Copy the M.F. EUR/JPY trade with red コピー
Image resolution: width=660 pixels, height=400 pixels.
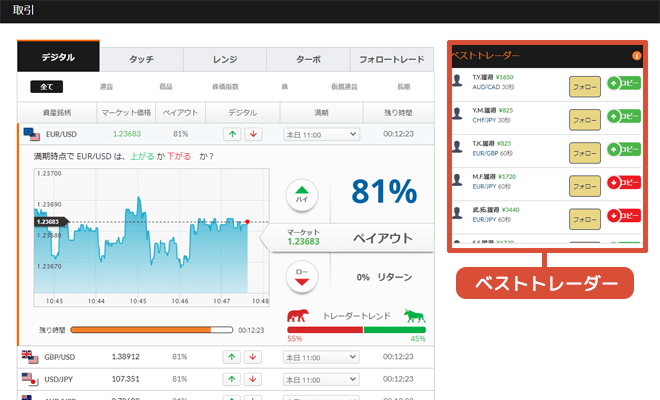624,182
